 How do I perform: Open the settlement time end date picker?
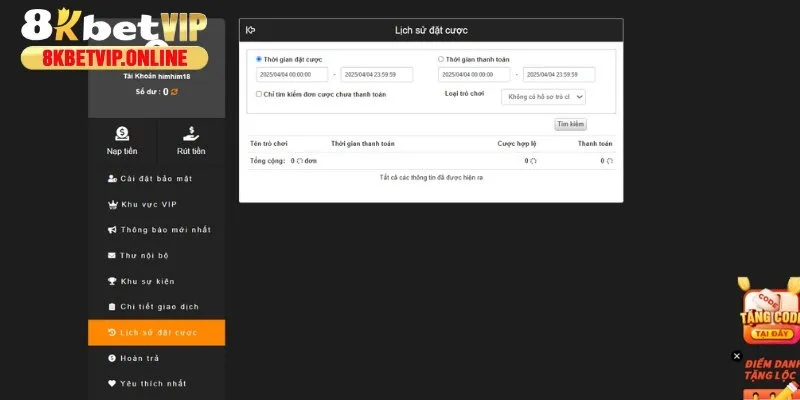[x=559, y=74]
